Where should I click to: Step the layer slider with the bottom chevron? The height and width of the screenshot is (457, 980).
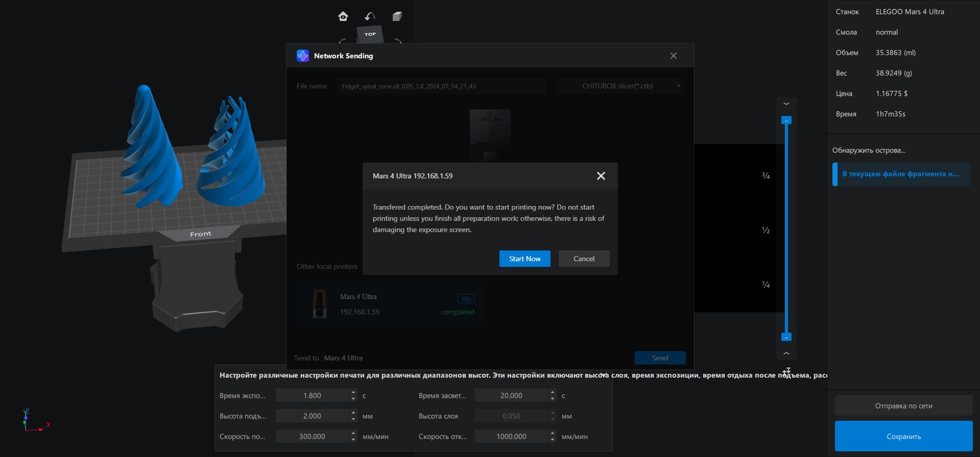click(786, 353)
